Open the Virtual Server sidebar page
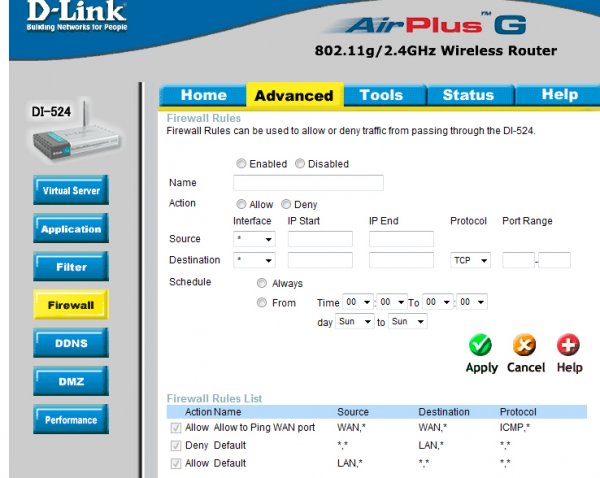 coord(71,191)
